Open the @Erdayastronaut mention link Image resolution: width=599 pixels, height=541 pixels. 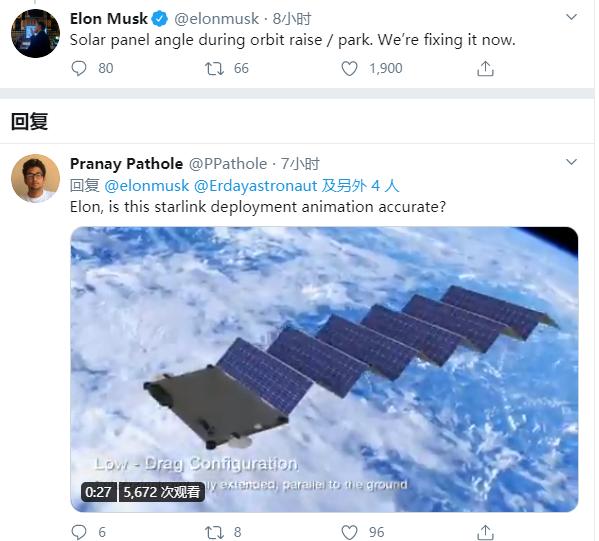click(256, 186)
